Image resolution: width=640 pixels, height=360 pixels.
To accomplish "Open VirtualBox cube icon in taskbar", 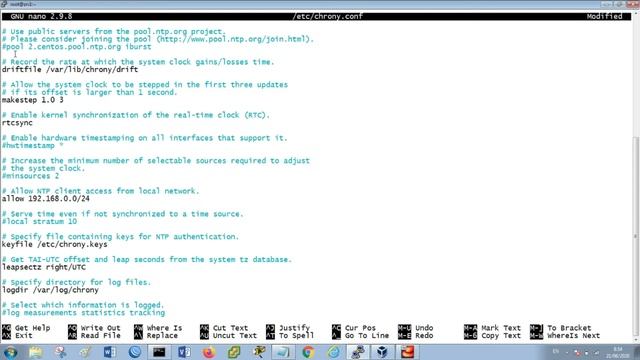I will coord(382,352).
